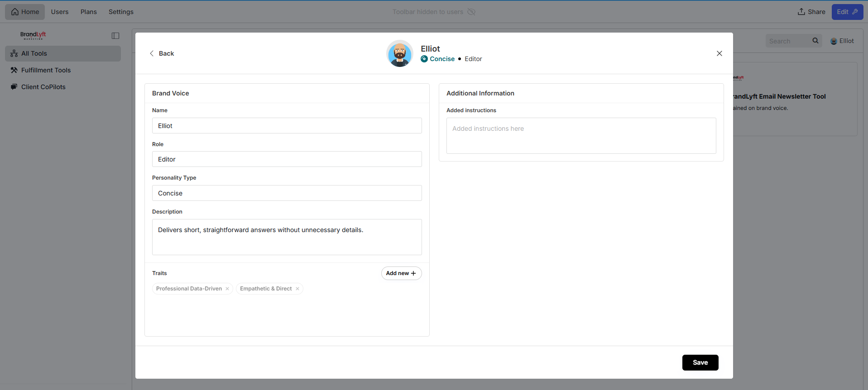Focus the Added instructions text area

tap(581, 136)
